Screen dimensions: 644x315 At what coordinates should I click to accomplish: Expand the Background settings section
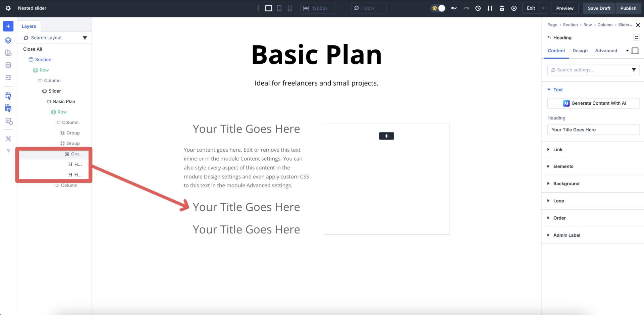pyautogui.click(x=566, y=183)
